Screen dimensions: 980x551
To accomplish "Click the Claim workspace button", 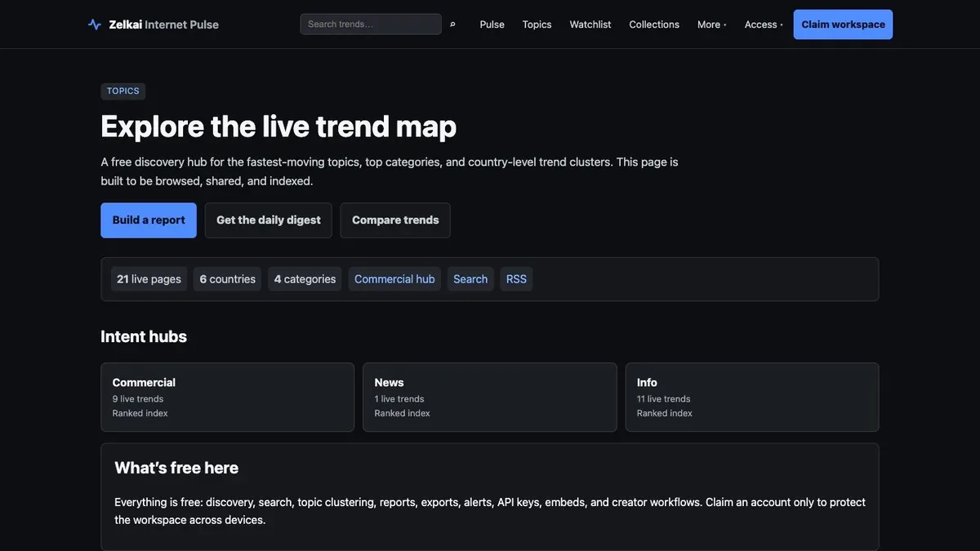I will 843,24.
